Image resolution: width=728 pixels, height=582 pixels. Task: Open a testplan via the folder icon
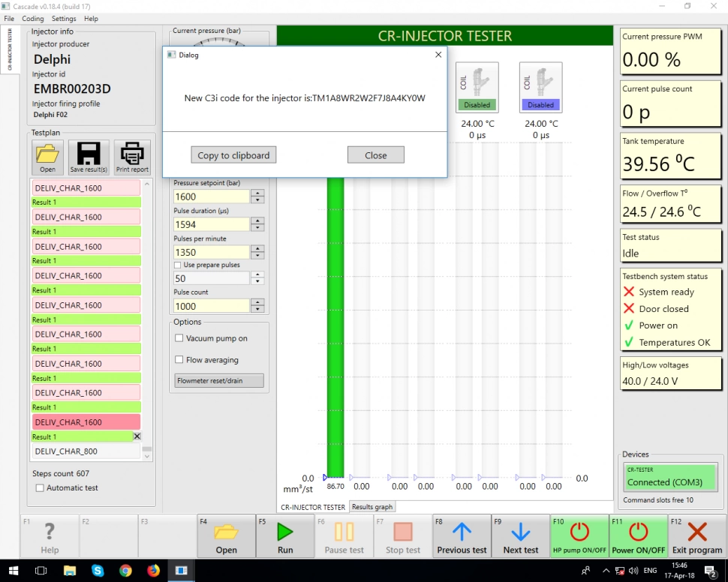[x=47, y=157]
